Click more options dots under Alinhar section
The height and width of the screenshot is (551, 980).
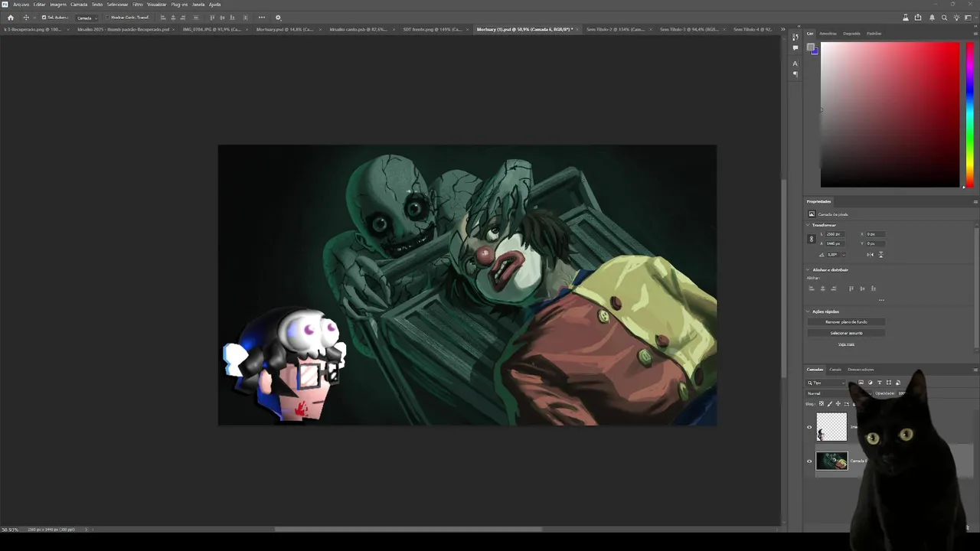click(x=881, y=300)
